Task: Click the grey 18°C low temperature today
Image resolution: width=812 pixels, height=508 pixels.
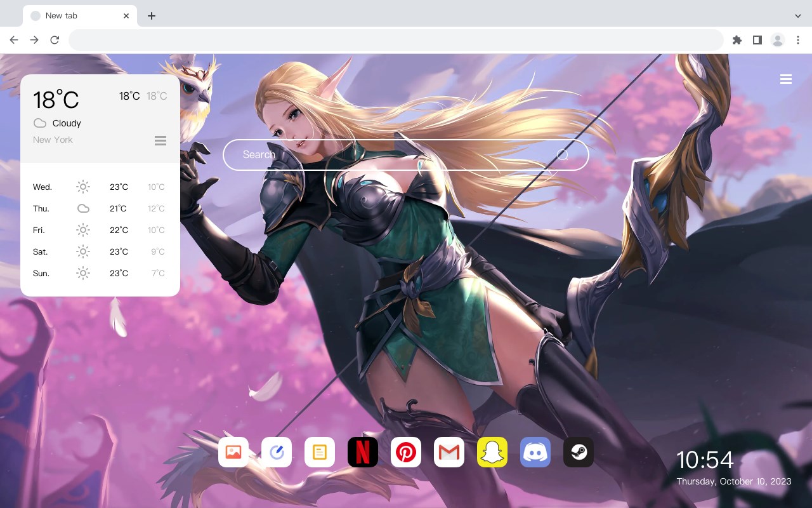Action: coord(157,96)
